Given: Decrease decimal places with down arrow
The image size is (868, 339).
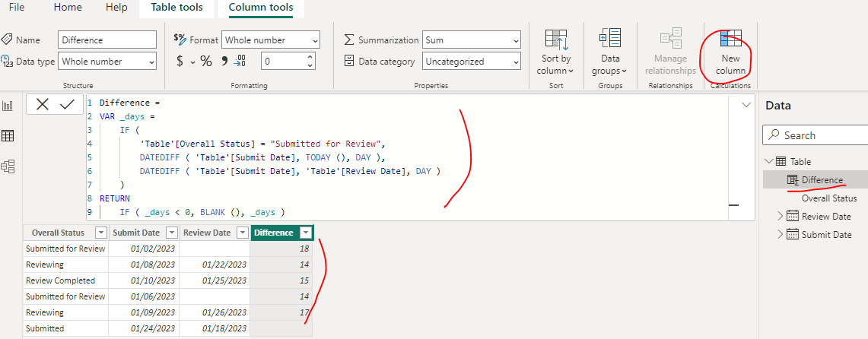Looking at the screenshot, I should click(310, 66).
